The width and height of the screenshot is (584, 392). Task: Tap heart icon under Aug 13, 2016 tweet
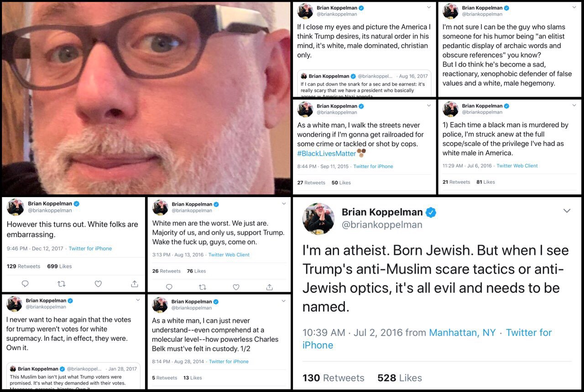(236, 287)
